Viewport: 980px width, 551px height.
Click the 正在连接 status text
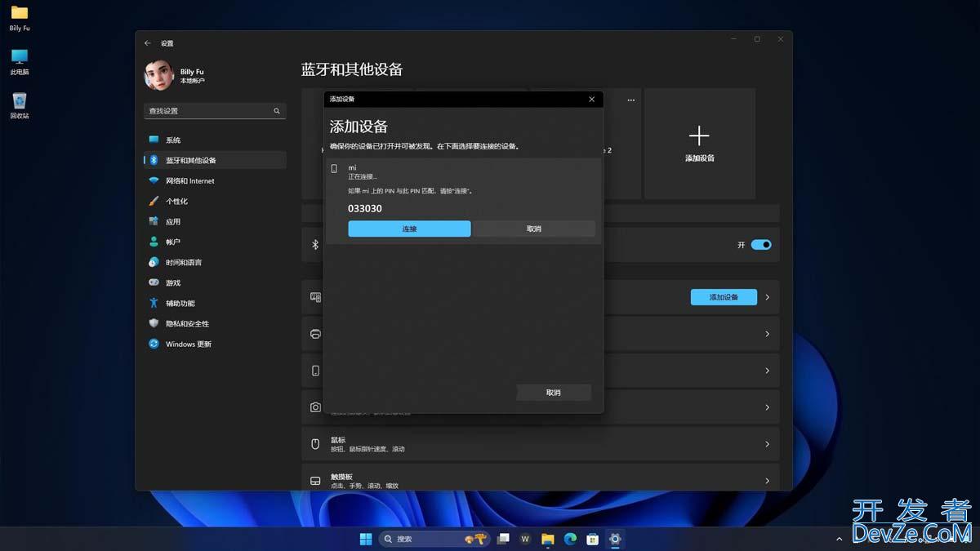click(x=363, y=176)
